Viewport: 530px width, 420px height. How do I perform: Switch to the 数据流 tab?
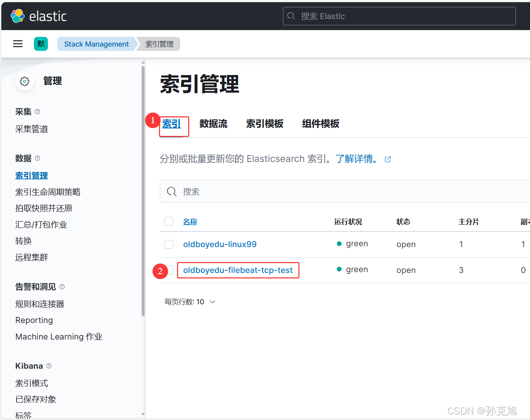(x=213, y=124)
